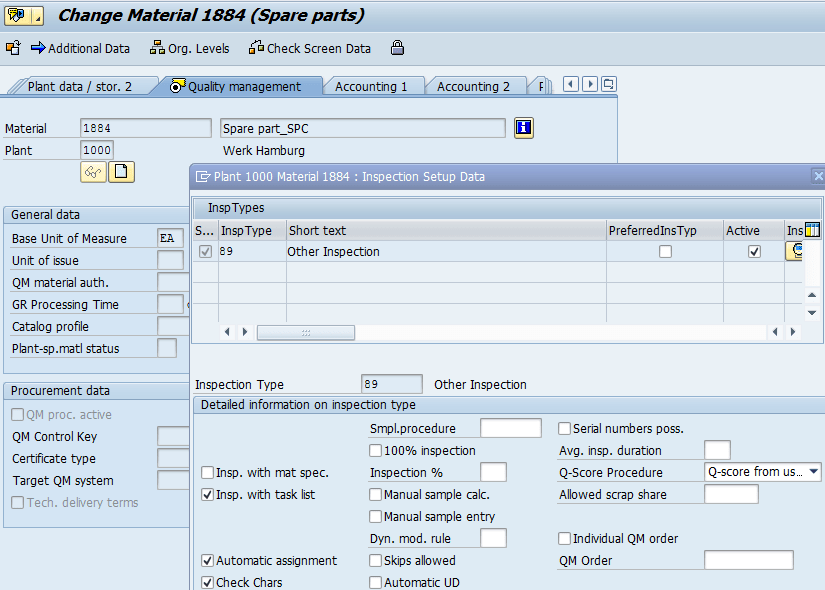Click the 'Other Inspection' short text cell

tap(446, 252)
